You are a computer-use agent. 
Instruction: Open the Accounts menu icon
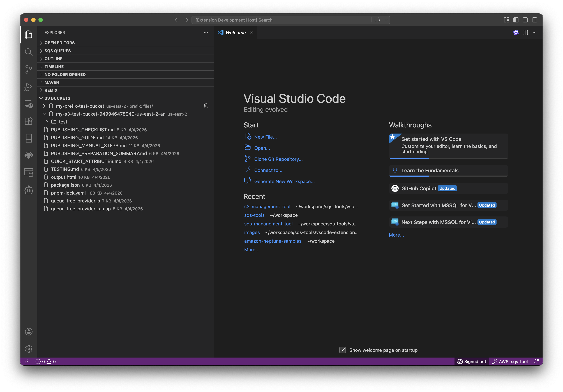click(29, 332)
